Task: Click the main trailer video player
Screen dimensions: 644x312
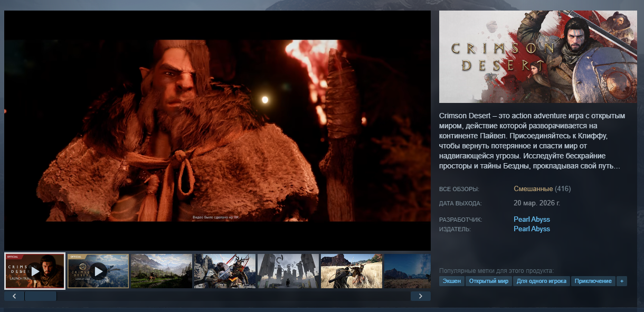Action: click(217, 130)
